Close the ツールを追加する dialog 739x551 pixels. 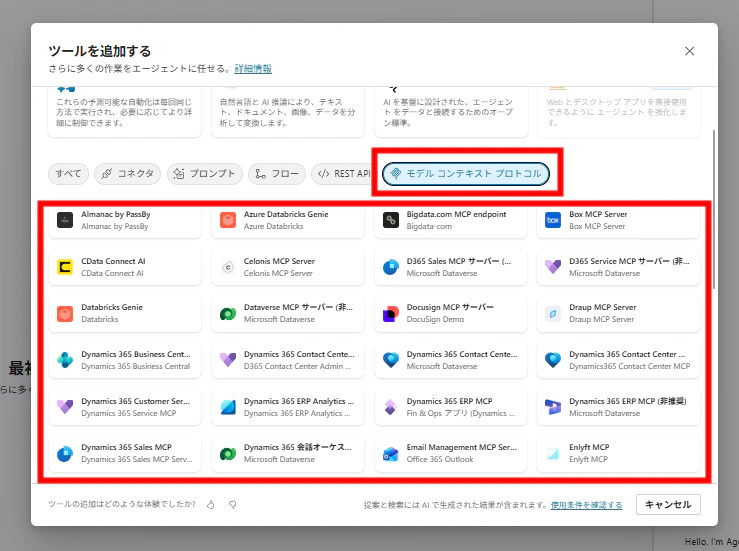(689, 51)
